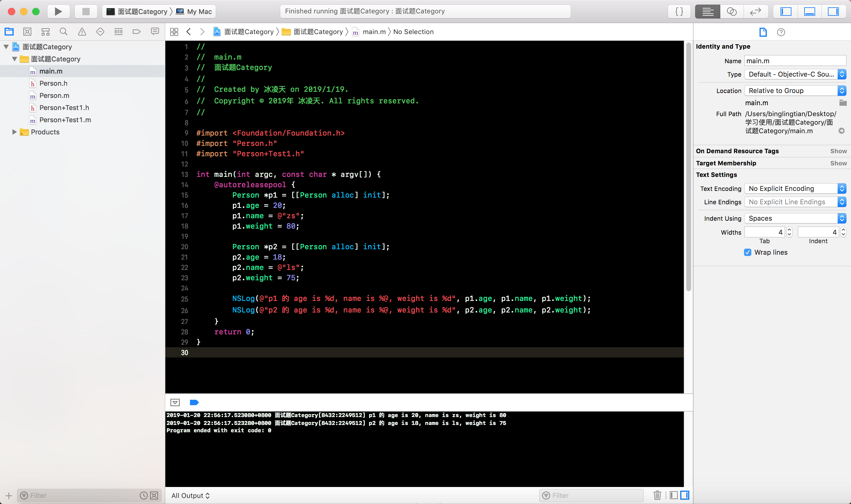Open the Find navigator
Viewport: 851px width, 504px height.
(64, 32)
